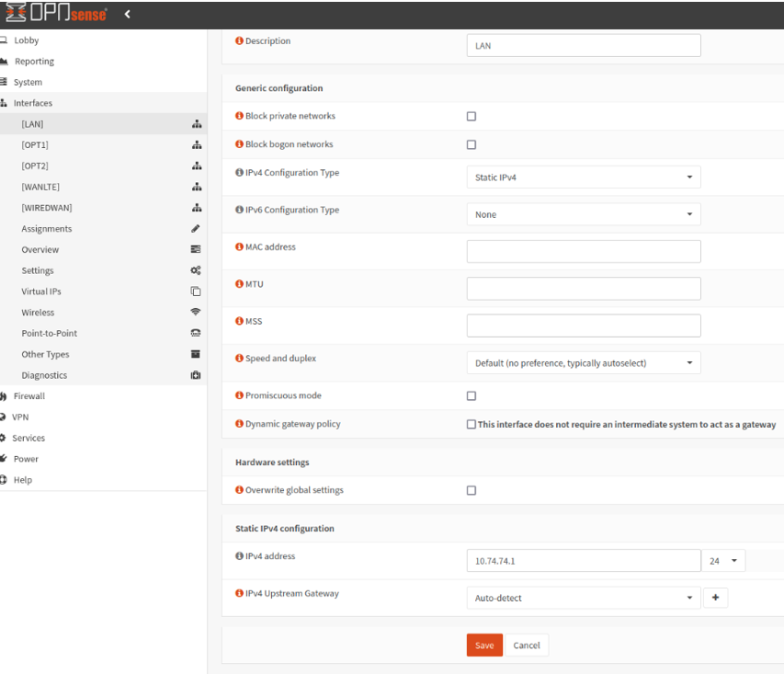Show help for Block private networks
The image size is (784, 674).
click(240, 116)
